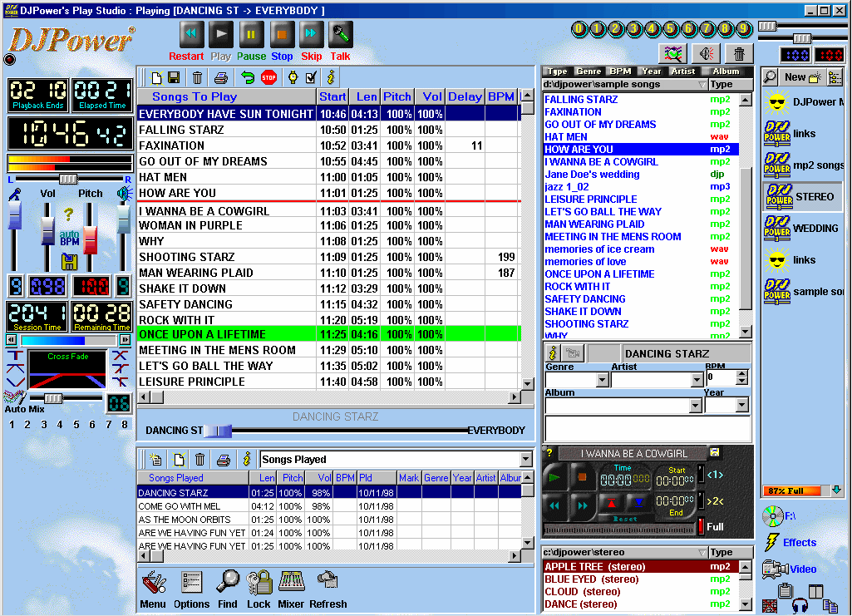
Task: Toggle the speaker mute icon near library
Action: [706, 54]
